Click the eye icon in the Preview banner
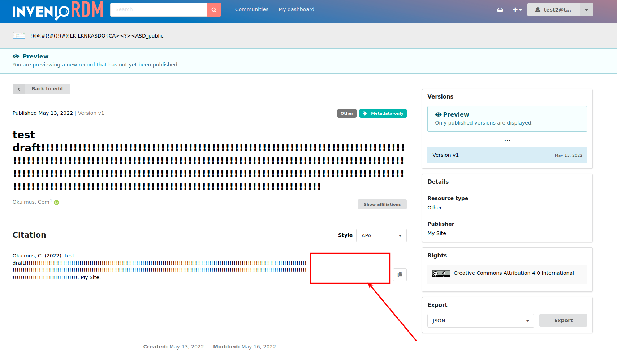Image resolution: width=617 pixels, height=364 pixels. [x=16, y=56]
